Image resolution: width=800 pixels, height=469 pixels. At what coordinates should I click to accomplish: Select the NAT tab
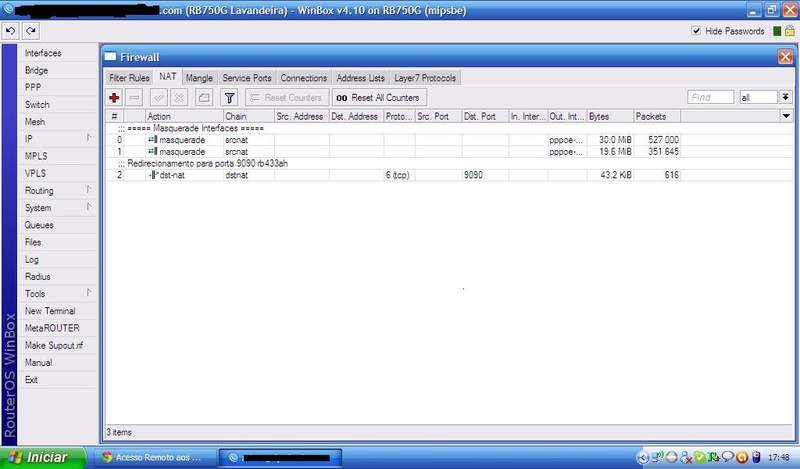(167, 77)
